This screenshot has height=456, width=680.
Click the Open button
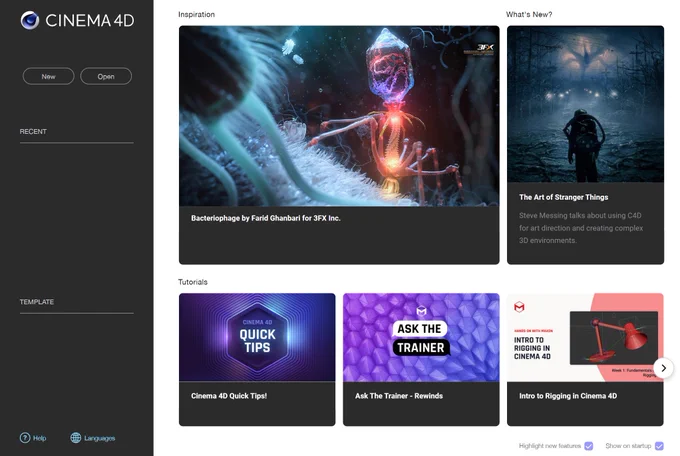pyautogui.click(x=106, y=76)
